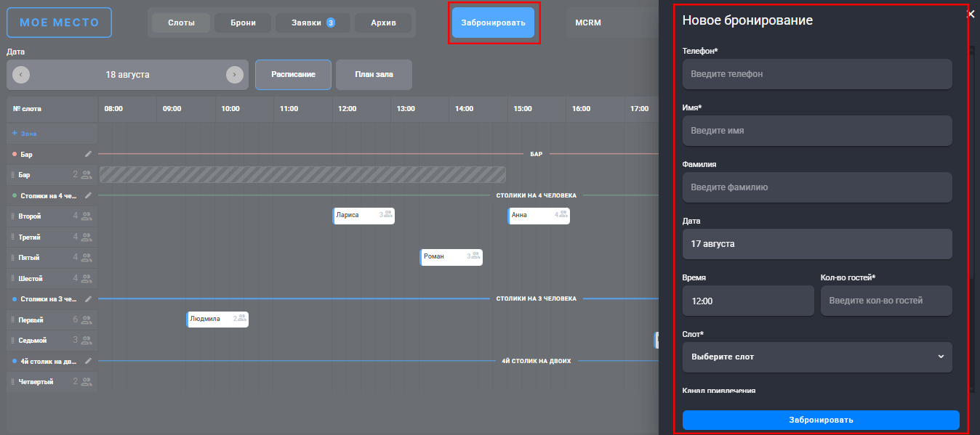Click the guests icon in Третий row
980x435 pixels.
point(87,237)
